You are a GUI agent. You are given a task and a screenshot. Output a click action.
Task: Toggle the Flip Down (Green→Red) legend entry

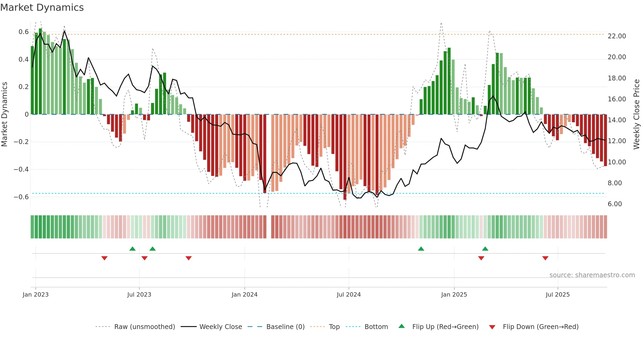click(x=534, y=327)
